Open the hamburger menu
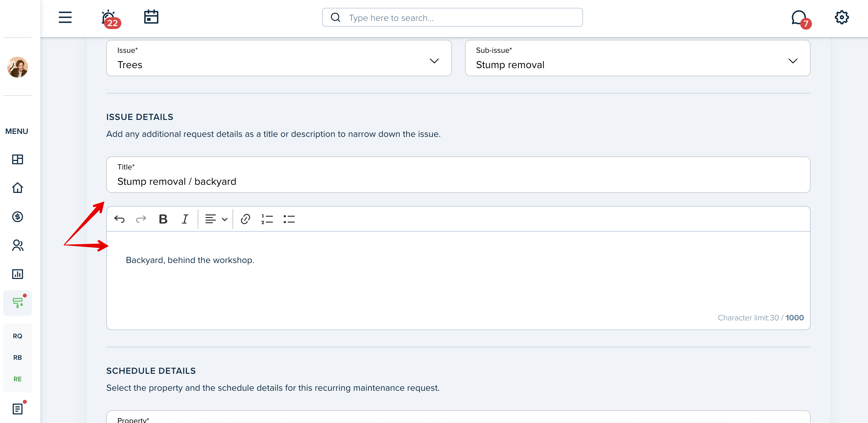 coord(65,17)
